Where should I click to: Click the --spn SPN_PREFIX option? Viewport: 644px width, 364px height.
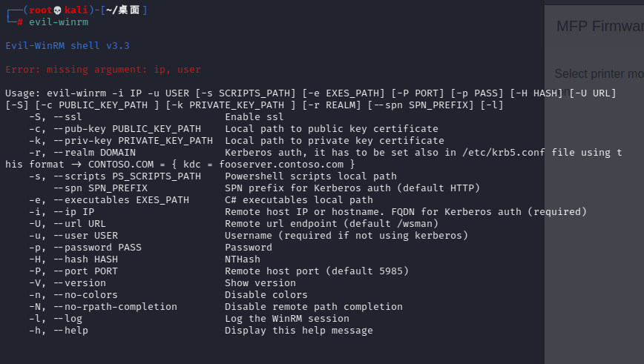(x=100, y=188)
